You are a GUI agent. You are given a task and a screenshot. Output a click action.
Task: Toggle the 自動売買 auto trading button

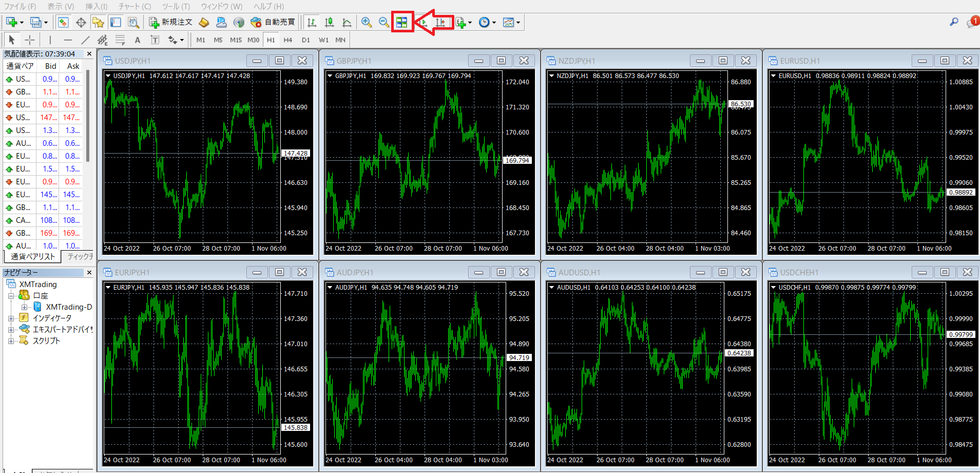[x=273, y=23]
